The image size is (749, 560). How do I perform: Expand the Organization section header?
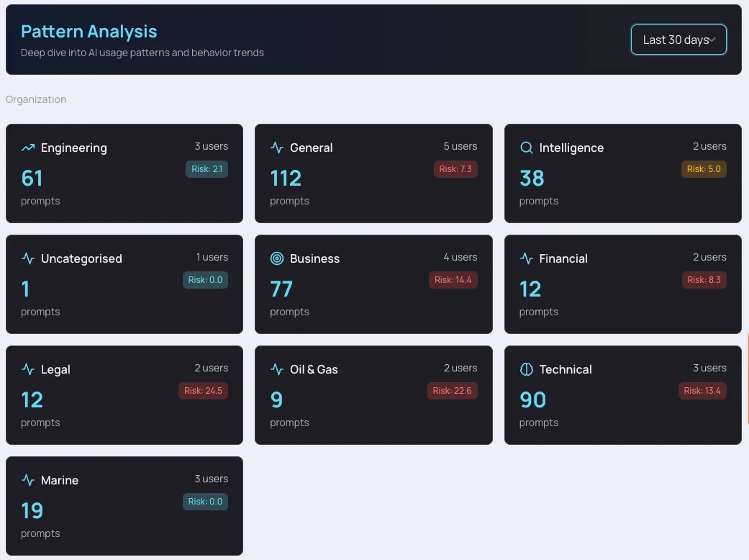pos(36,99)
